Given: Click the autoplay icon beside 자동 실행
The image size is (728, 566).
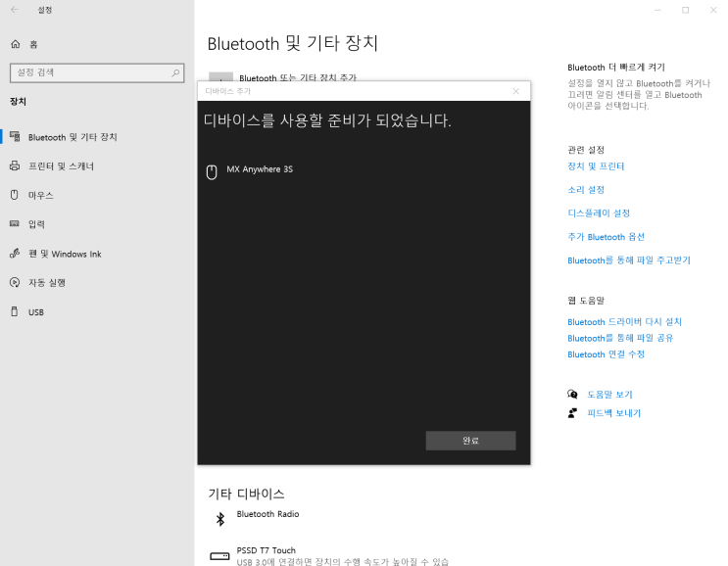Looking at the screenshot, I should point(15,282).
